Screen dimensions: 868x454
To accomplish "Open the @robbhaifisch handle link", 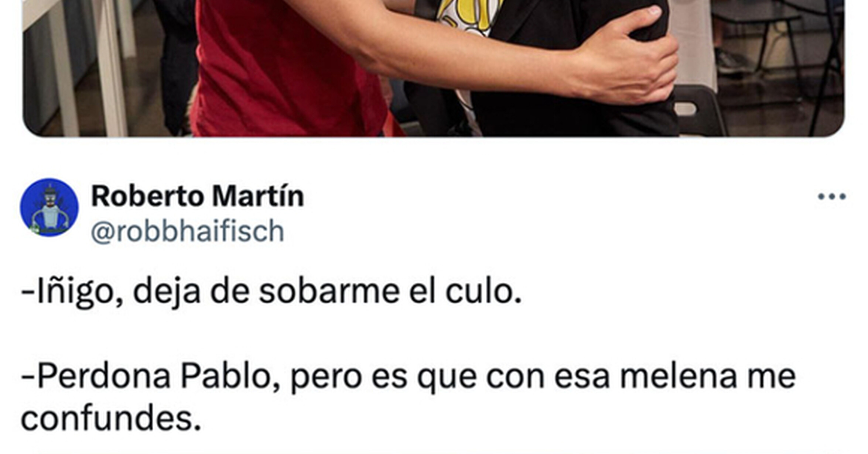I will click(x=188, y=231).
